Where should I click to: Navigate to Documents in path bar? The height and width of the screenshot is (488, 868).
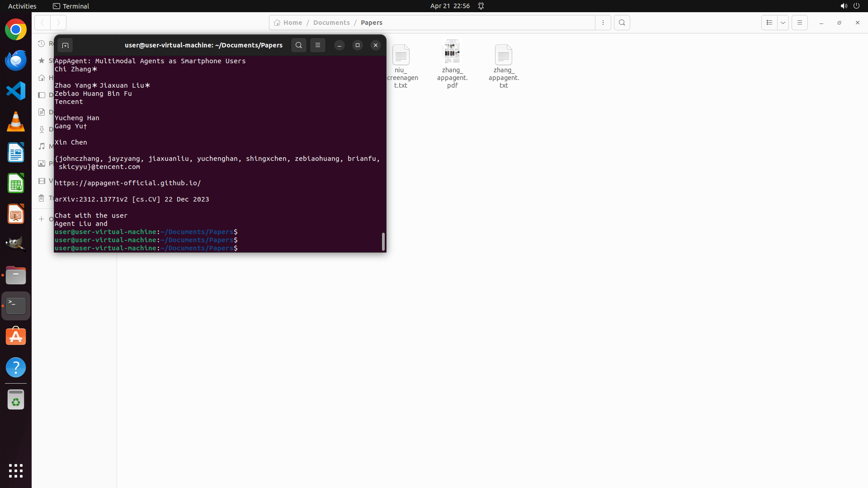pyautogui.click(x=331, y=23)
